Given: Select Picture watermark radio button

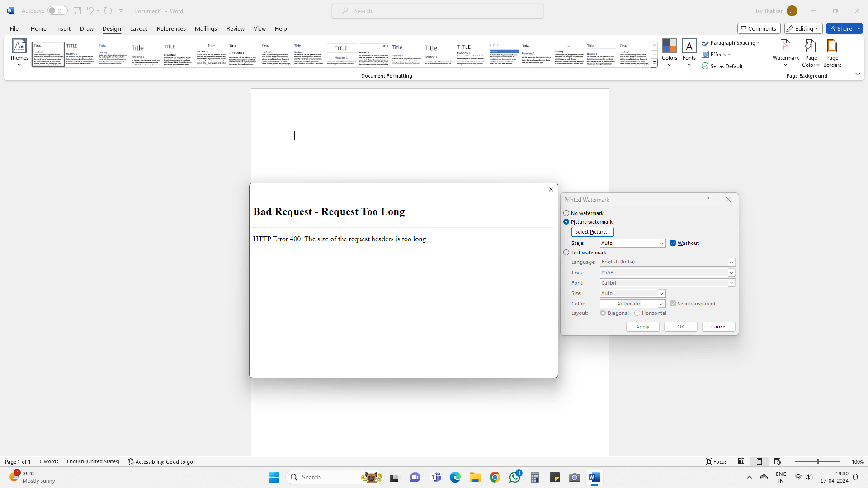Looking at the screenshot, I should point(566,222).
